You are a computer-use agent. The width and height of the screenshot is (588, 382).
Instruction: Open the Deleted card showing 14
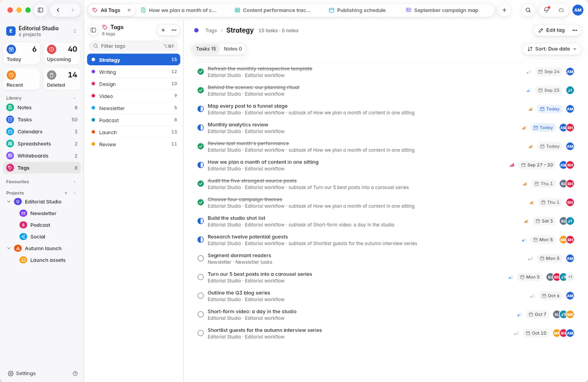(x=62, y=79)
